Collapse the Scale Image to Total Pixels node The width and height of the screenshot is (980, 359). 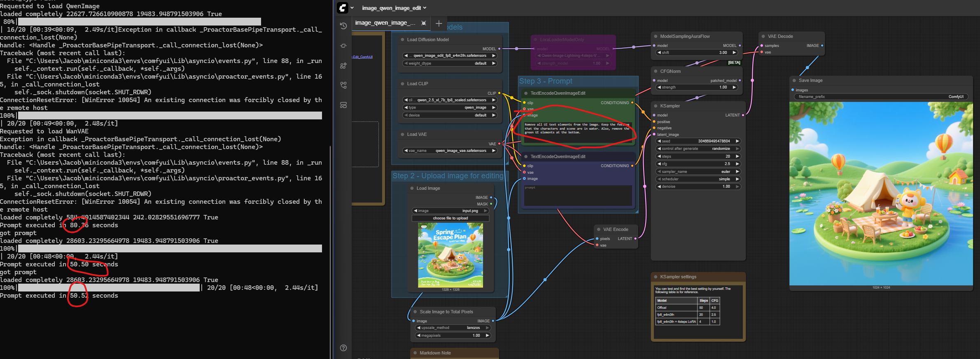click(x=415, y=312)
